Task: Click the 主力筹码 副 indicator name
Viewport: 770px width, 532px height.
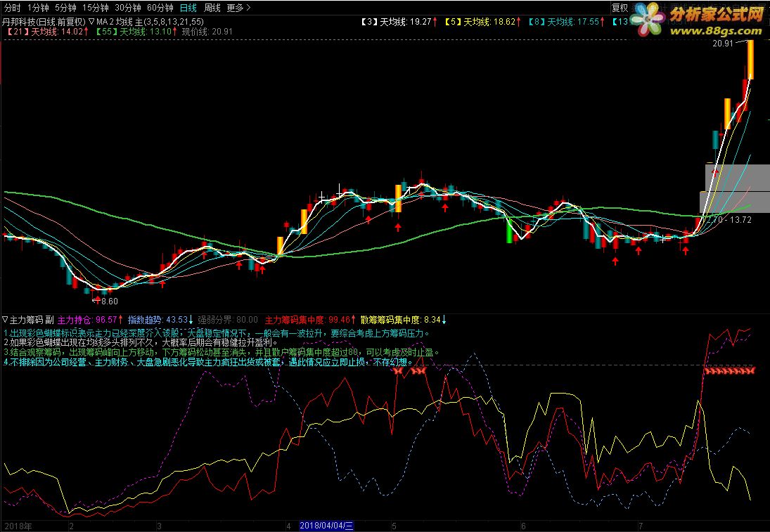Action: coord(32,320)
